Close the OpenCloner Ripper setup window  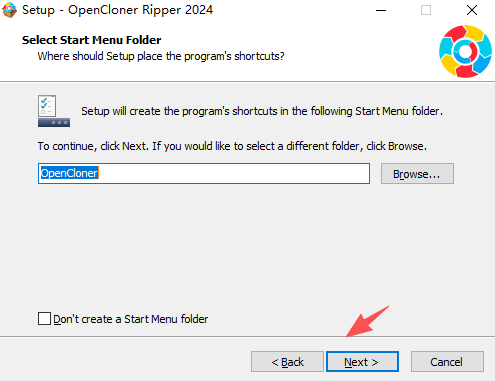tap(472, 10)
